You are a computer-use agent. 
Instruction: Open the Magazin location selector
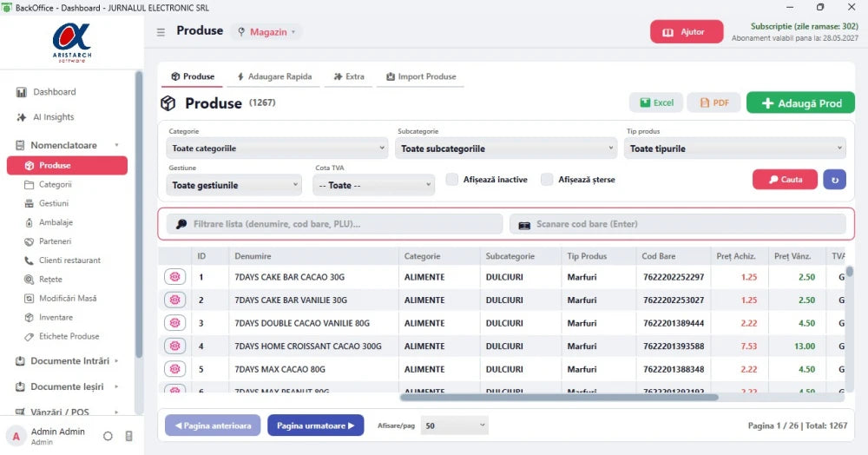click(x=267, y=32)
